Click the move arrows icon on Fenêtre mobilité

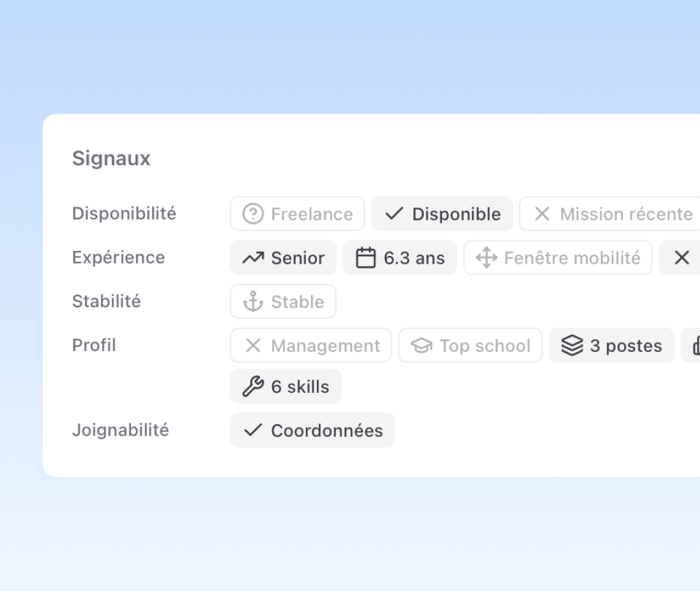tap(486, 258)
